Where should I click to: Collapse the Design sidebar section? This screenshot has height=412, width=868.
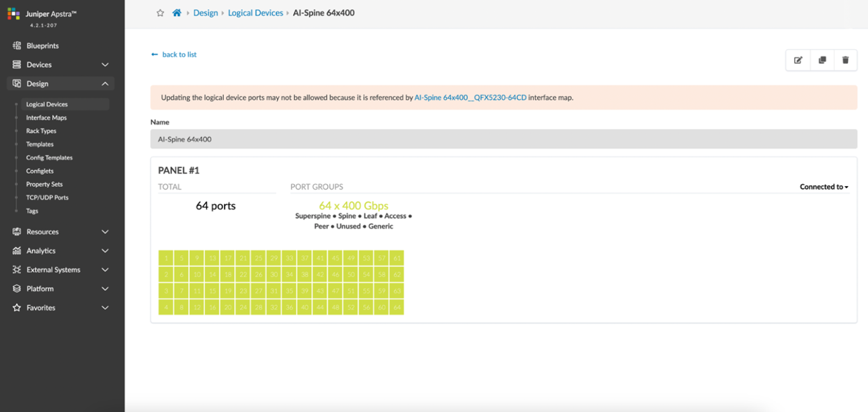pos(105,84)
